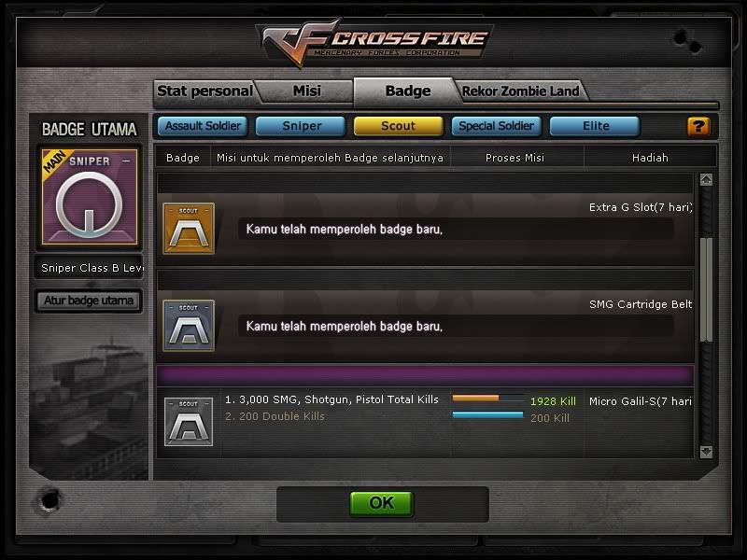Click the Sniper Class B Level label field
The image size is (747, 560).
(x=90, y=268)
